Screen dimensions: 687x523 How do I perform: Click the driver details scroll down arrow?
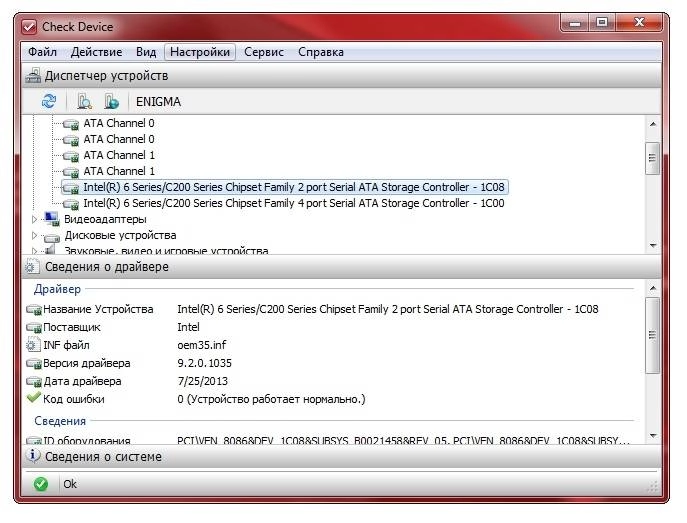click(653, 435)
